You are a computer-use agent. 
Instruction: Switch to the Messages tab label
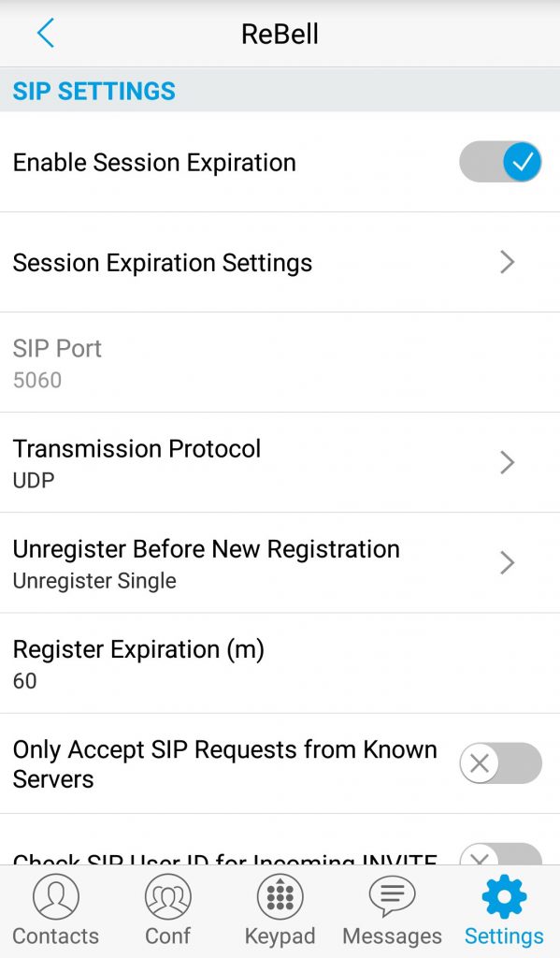(392, 936)
